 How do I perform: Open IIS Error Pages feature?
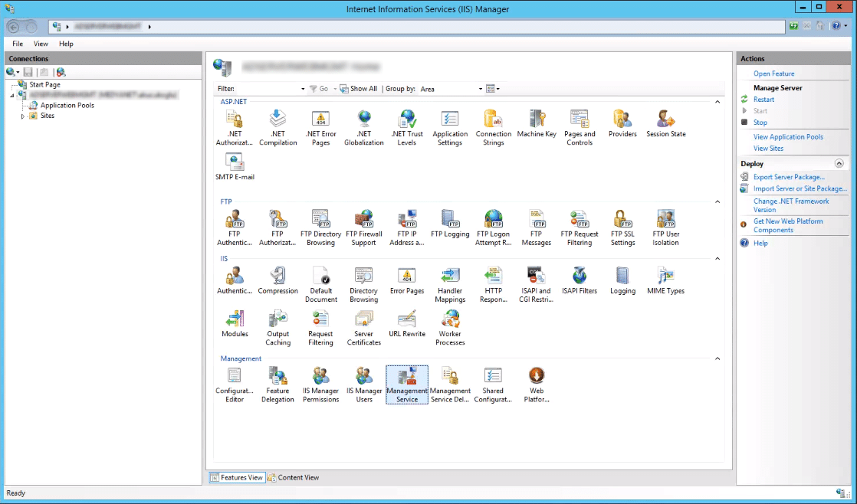407,280
